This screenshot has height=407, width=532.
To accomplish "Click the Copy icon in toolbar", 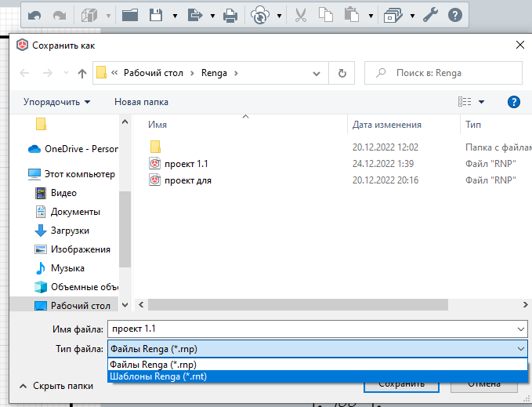I will point(326,15).
